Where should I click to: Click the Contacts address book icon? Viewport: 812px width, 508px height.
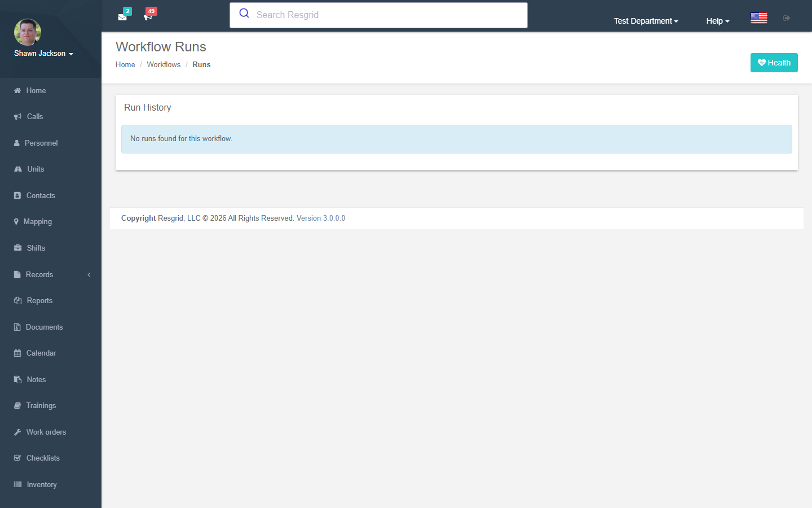17,196
